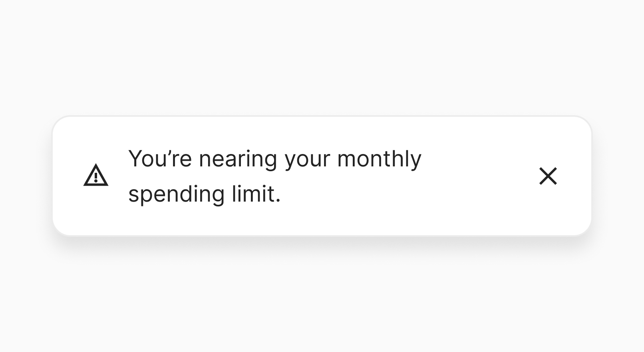The height and width of the screenshot is (352, 644).
Task: Close the toast with the X icon
Action: 548,176
